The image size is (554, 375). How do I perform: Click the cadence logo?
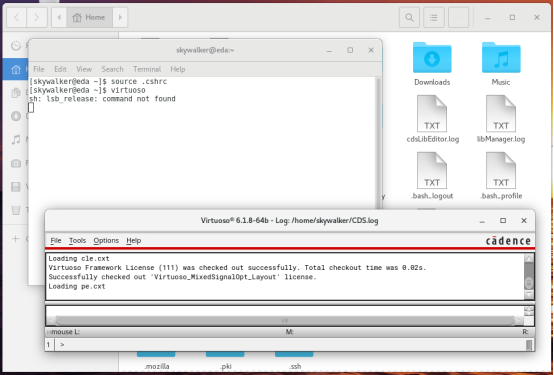[508, 241]
